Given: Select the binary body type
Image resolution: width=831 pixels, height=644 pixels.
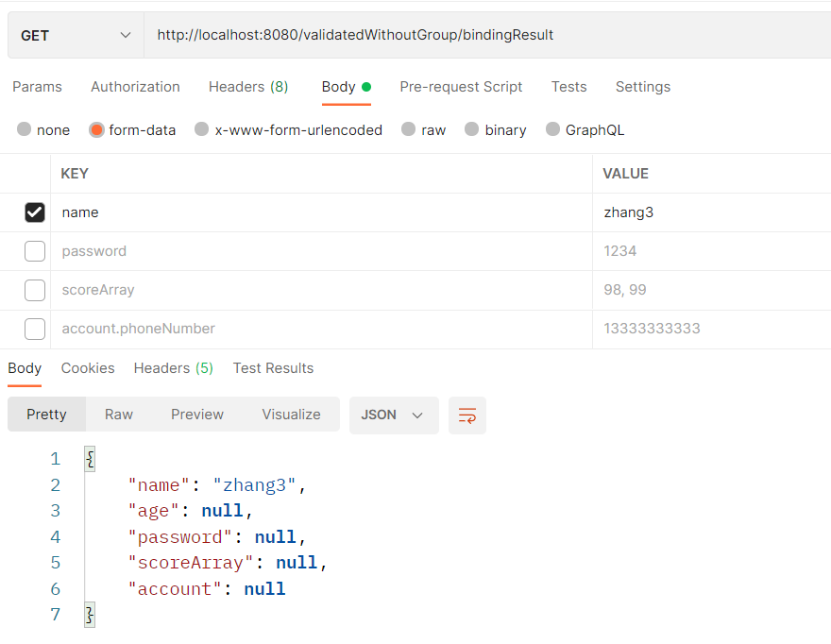Looking at the screenshot, I should [496, 130].
